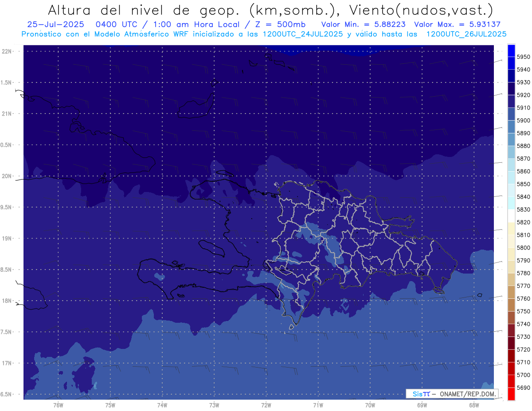Click the '75W' longitude axis label
The height and width of the screenshot is (411, 532).
tap(110, 405)
